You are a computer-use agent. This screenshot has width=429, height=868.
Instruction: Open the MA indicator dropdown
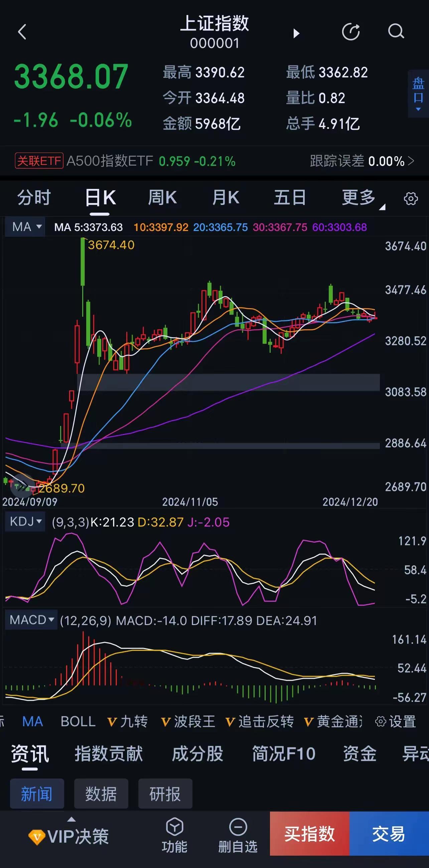(x=26, y=227)
